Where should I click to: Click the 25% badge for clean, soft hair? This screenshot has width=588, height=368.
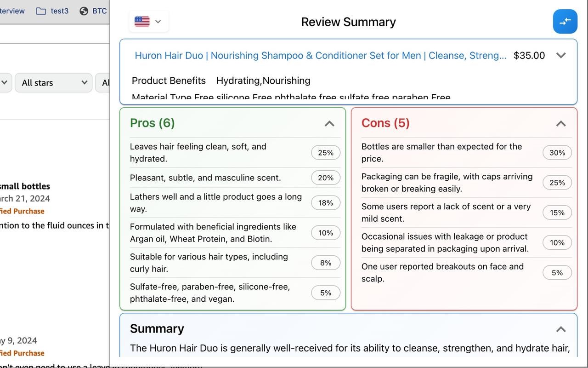click(325, 153)
